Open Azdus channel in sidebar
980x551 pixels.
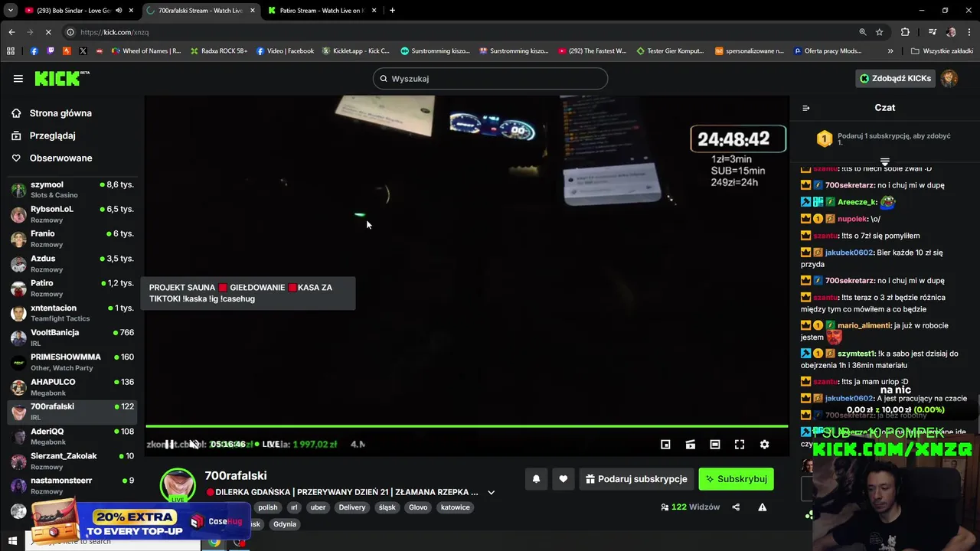tap(73, 263)
